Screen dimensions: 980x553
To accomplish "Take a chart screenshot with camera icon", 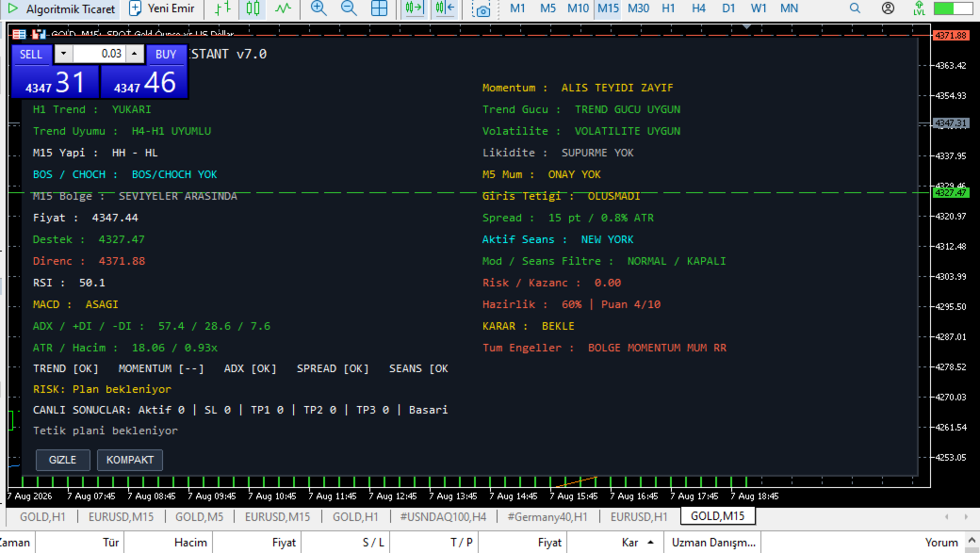I will coord(482,8).
